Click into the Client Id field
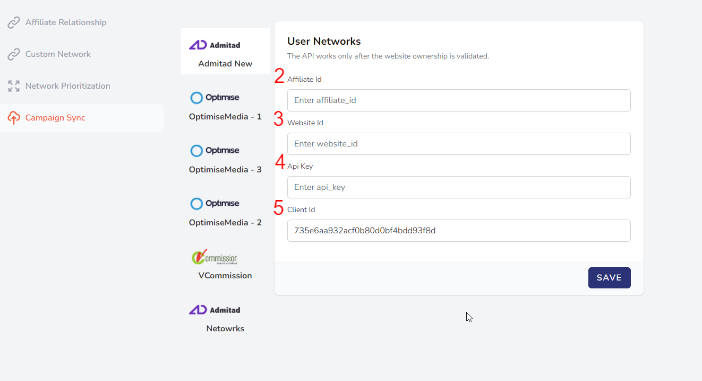Image resolution: width=702 pixels, height=381 pixels. tap(459, 231)
